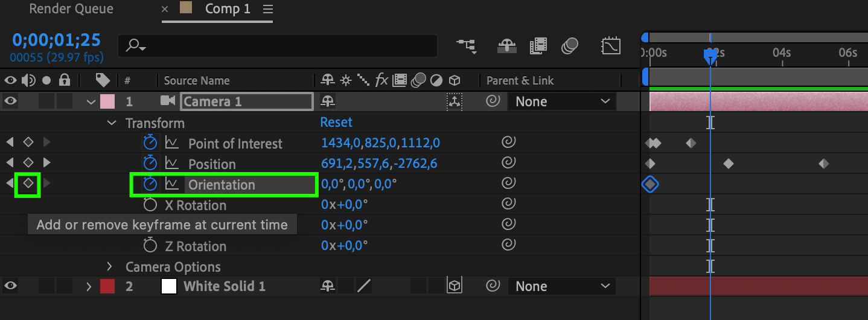Click the Position stopwatch icon
The width and height of the screenshot is (868, 320).
150,164
